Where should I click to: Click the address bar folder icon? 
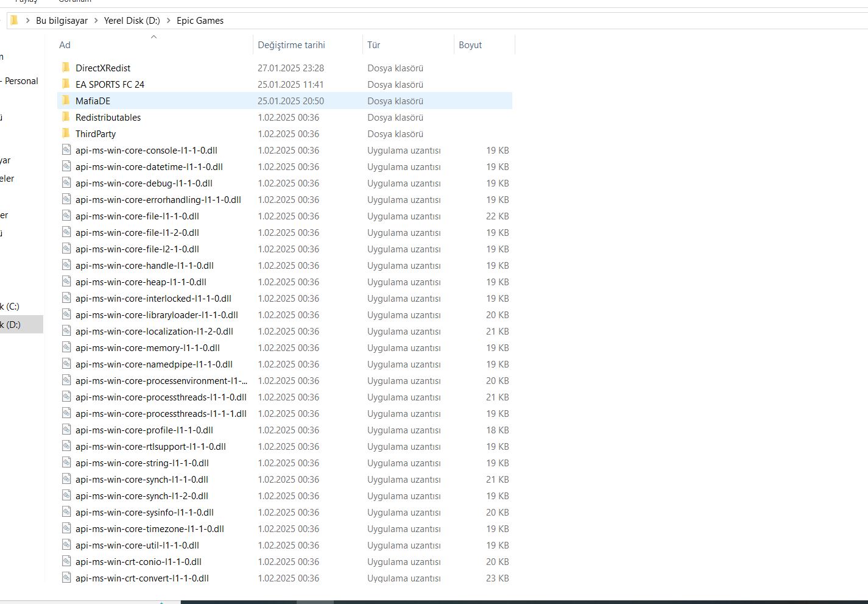click(14, 20)
